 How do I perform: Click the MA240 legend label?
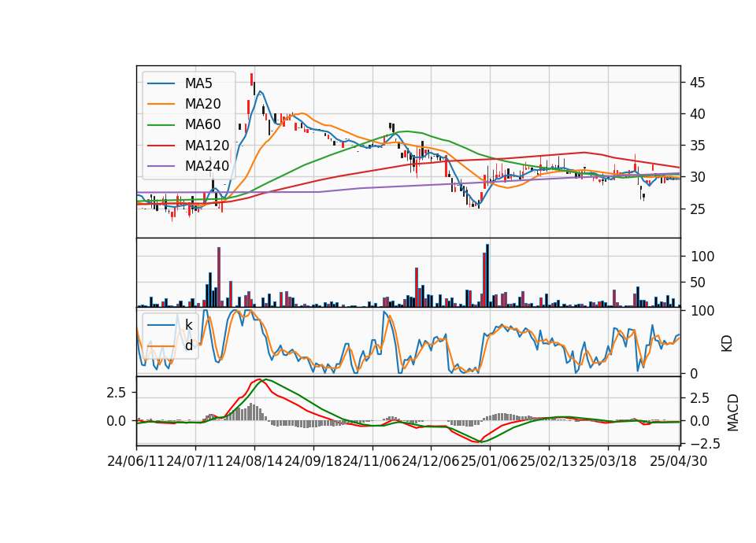pyautogui.click(x=207, y=166)
